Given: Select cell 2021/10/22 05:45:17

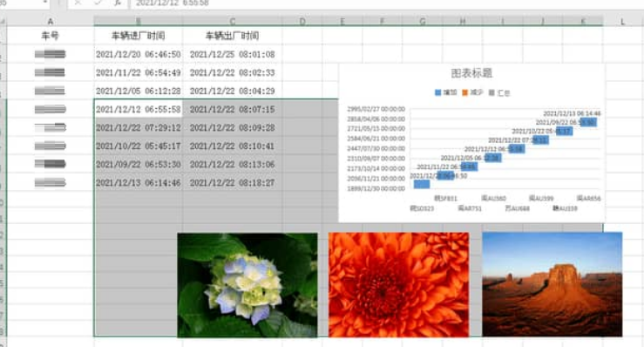Looking at the screenshot, I should [x=138, y=146].
